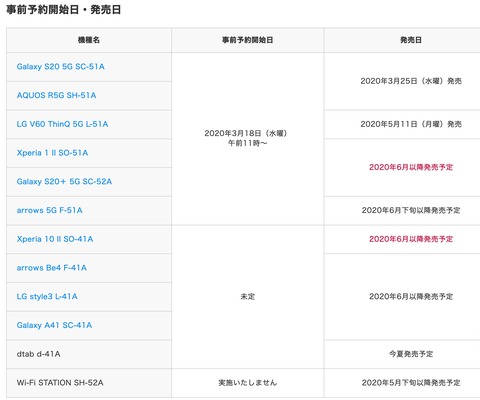This screenshot has height=400, width=480.
Task: Open arrows 5G F-51A link
Action: point(49,210)
